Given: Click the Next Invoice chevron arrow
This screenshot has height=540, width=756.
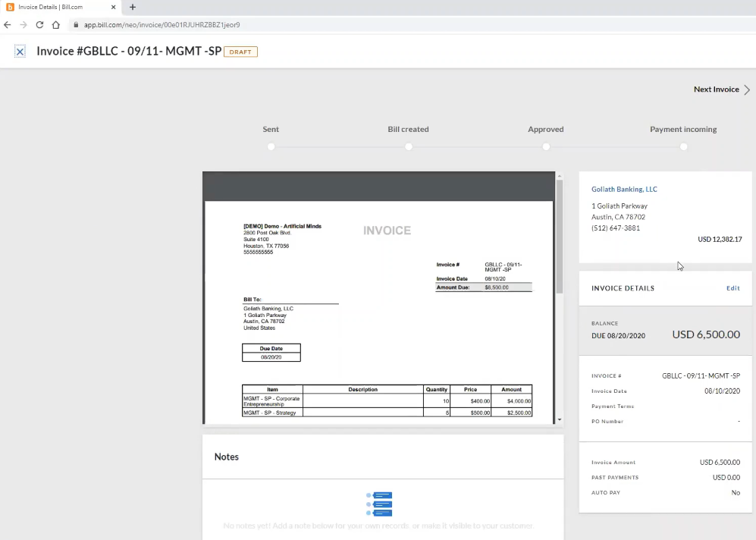Looking at the screenshot, I should coord(747,89).
